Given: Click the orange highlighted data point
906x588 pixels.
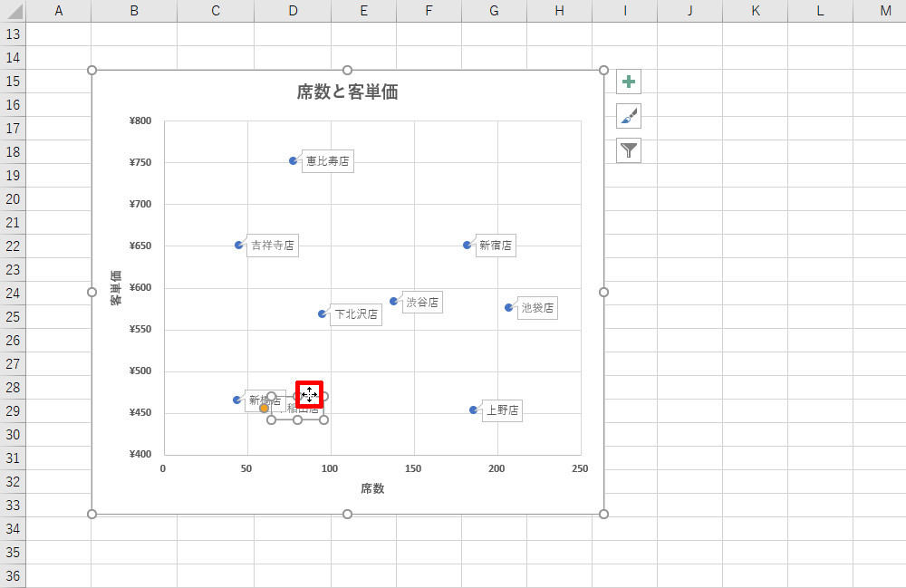Looking at the screenshot, I should pyautogui.click(x=264, y=409).
